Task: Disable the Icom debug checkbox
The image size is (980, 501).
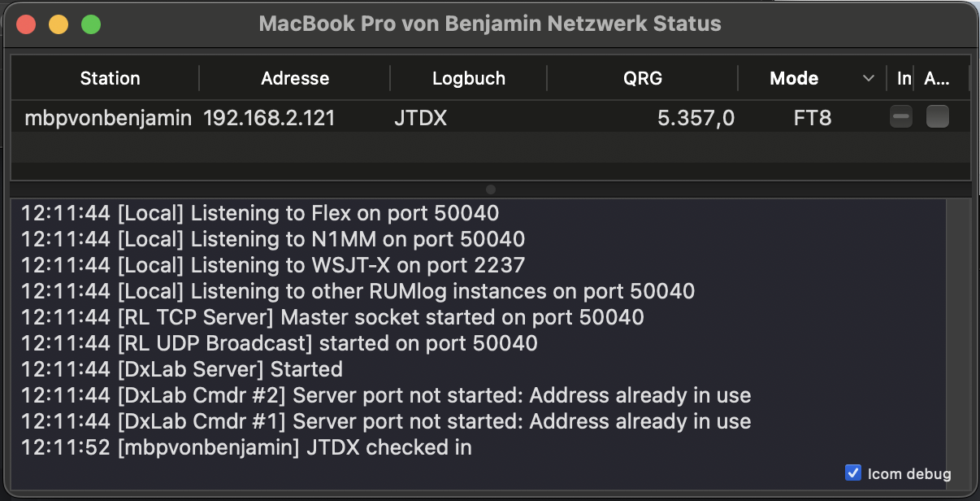Action: [853, 473]
